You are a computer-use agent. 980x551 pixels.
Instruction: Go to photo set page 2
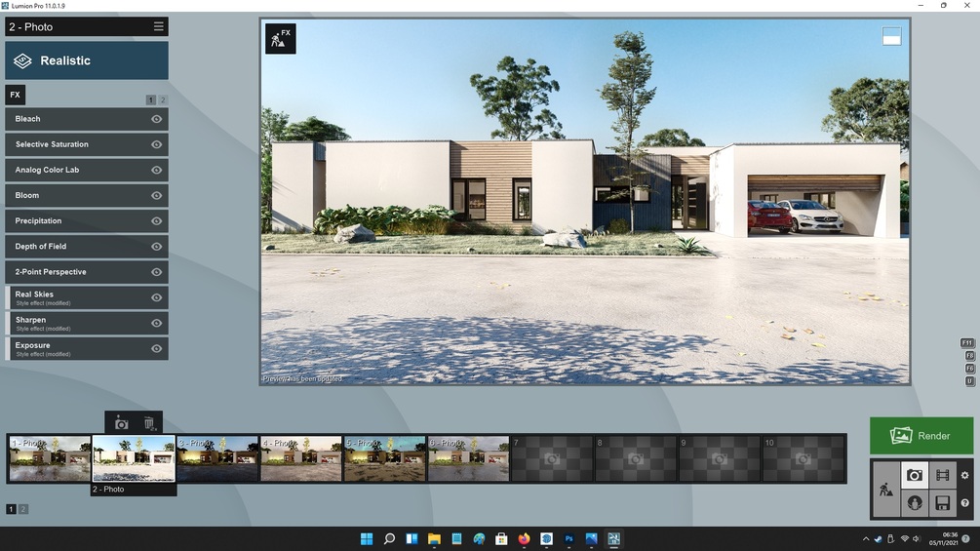pyautogui.click(x=22, y=509)
